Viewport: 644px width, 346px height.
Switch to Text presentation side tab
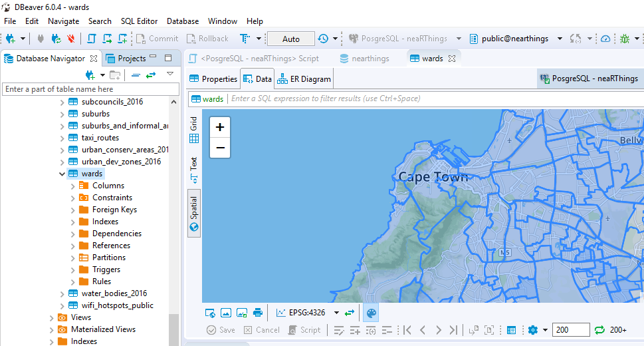[x=194, y=170]
